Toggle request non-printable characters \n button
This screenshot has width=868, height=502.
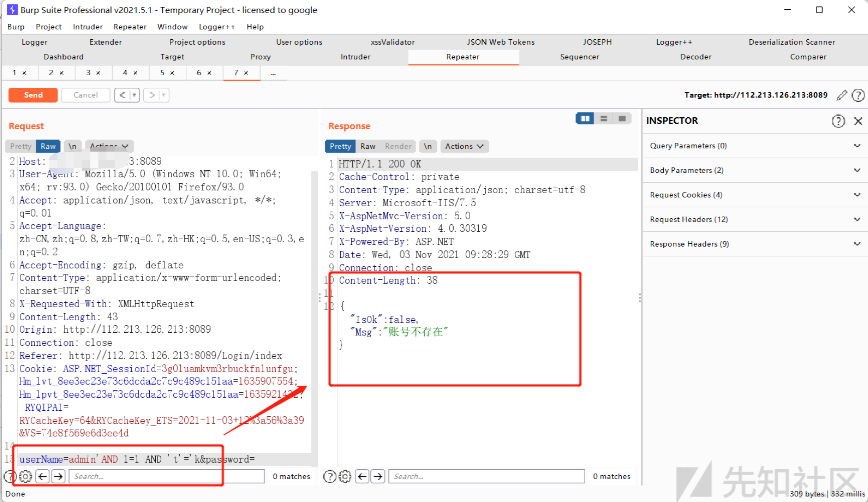coord(73,146)
